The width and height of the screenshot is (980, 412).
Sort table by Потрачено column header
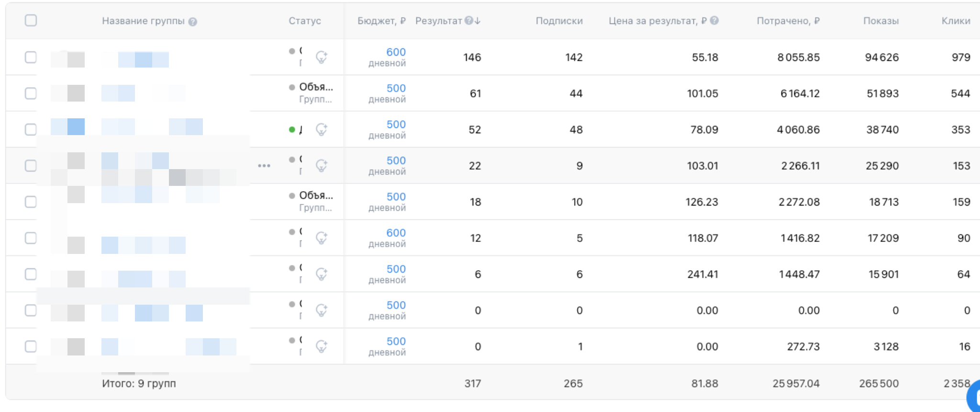788,21
